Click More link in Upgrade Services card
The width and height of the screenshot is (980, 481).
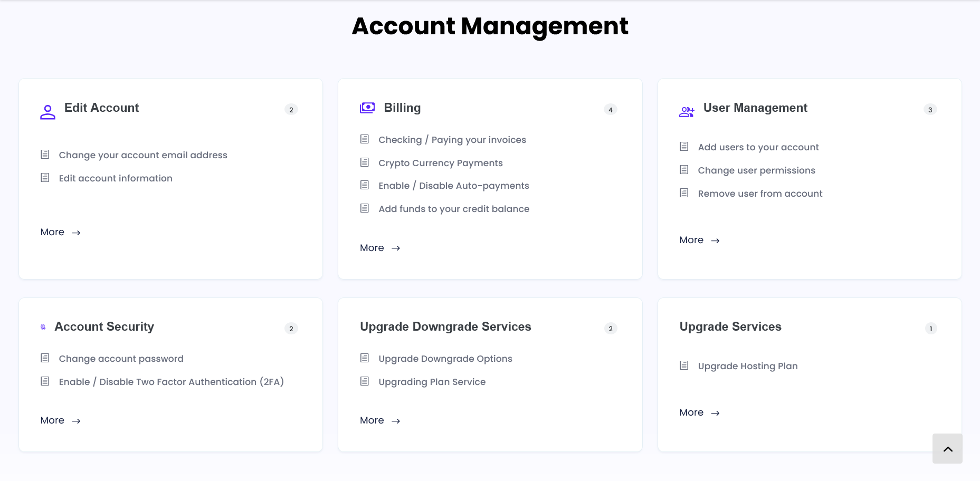click(700, 412)
